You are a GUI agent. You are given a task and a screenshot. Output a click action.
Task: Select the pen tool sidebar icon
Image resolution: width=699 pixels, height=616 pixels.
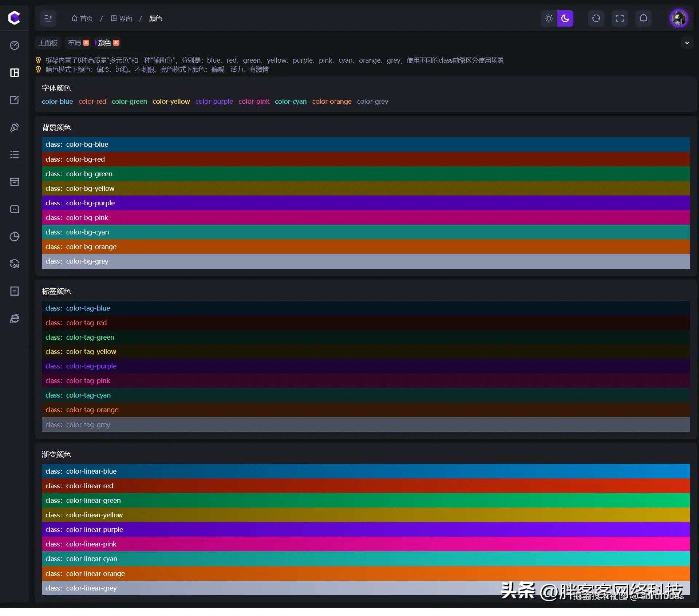[15, 127]
